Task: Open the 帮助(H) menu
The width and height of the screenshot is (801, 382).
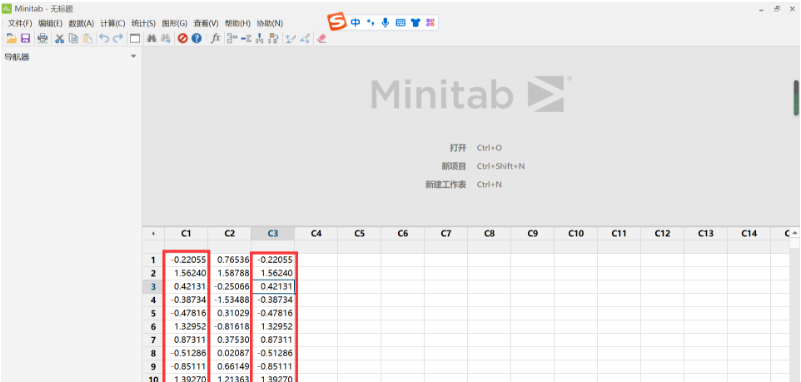Action: pos(238,23)
